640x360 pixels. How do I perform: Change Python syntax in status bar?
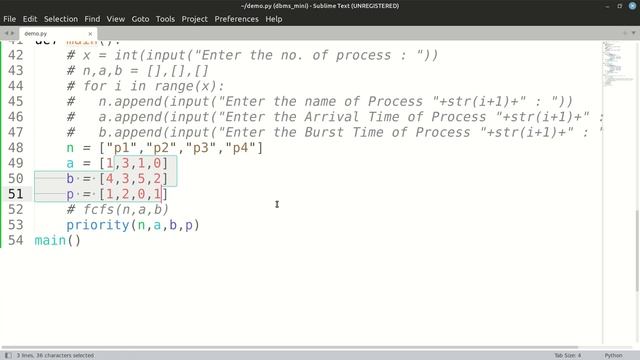[613, 356]
